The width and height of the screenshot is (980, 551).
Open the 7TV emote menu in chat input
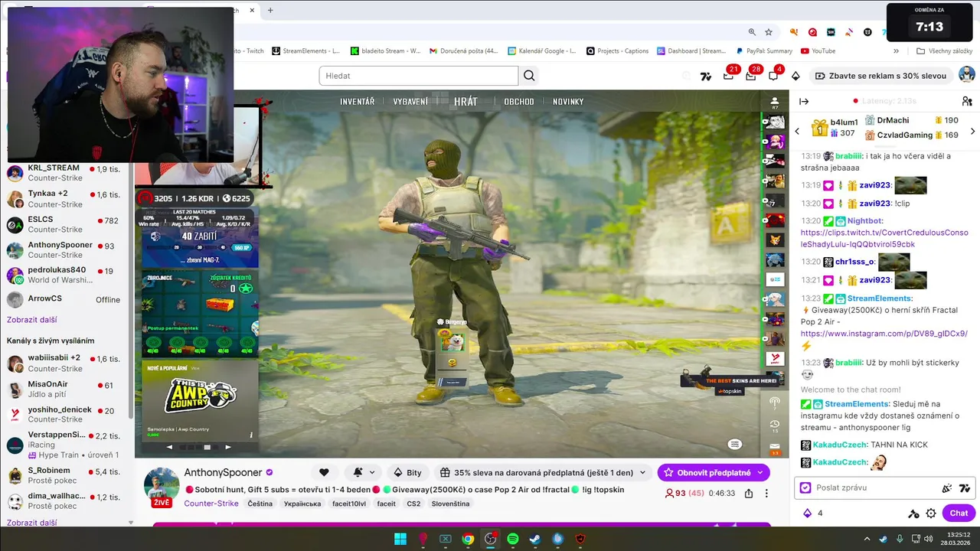(x=964, y=488)
